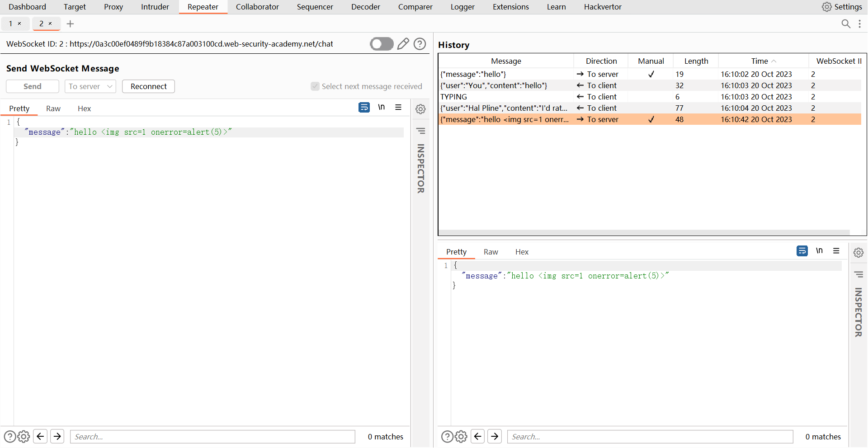Check Select next message received checkbox
The height and width of the screenshot is (448, 868).
click(x=315, y=86)
